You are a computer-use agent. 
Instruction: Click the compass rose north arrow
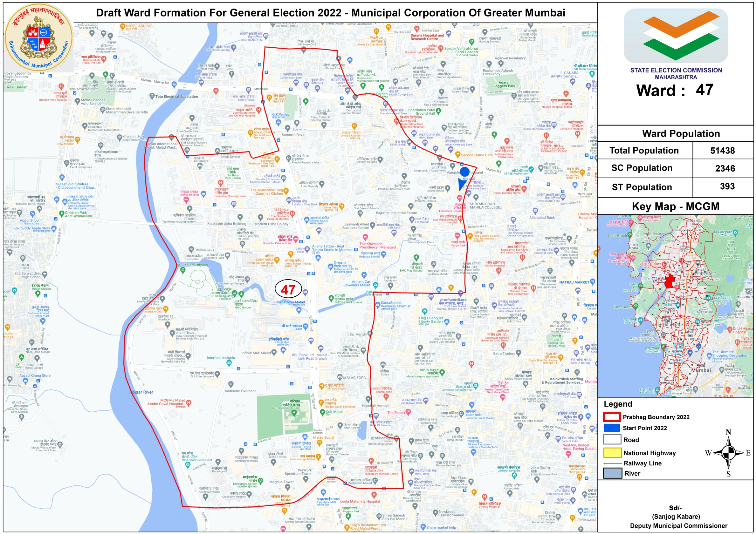click(x=728, y=453)
